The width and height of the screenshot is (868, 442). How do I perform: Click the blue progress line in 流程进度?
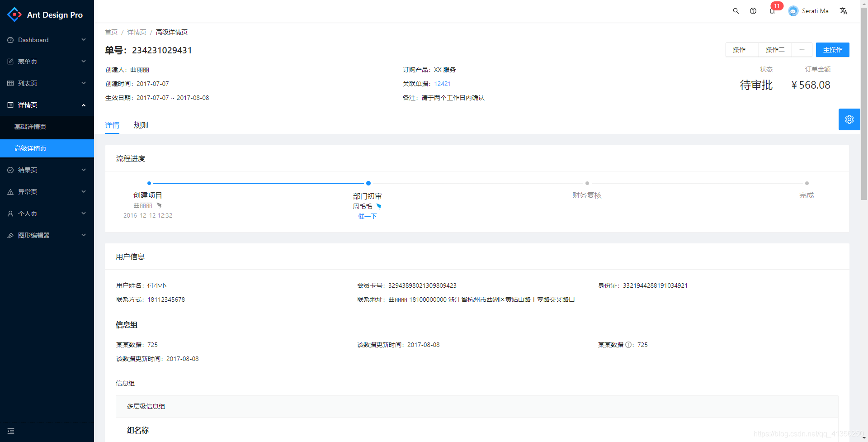coord(258,183)
